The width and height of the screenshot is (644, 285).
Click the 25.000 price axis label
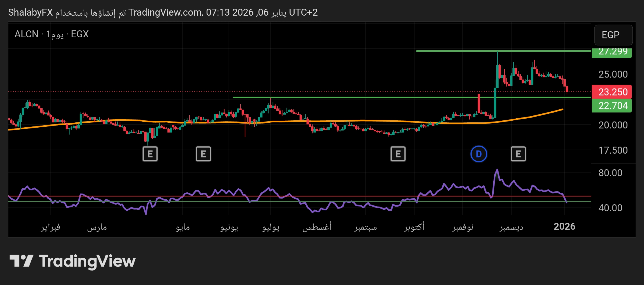coord(613,74)
